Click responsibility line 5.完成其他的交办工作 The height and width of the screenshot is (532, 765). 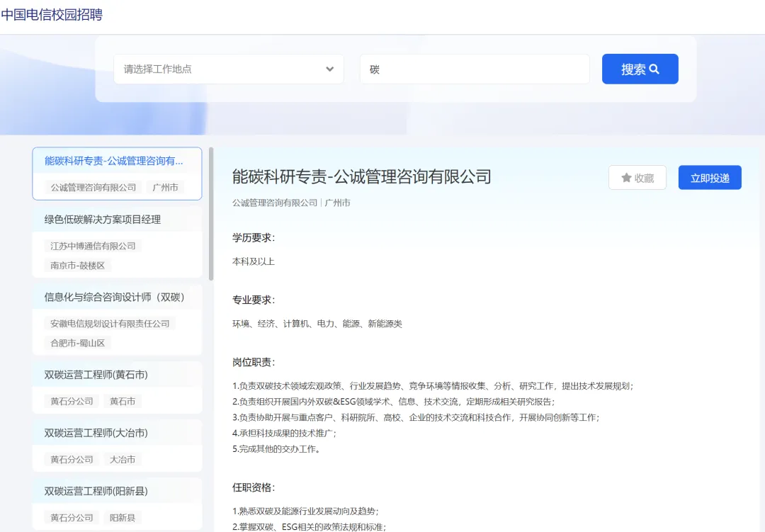point(276,448)
